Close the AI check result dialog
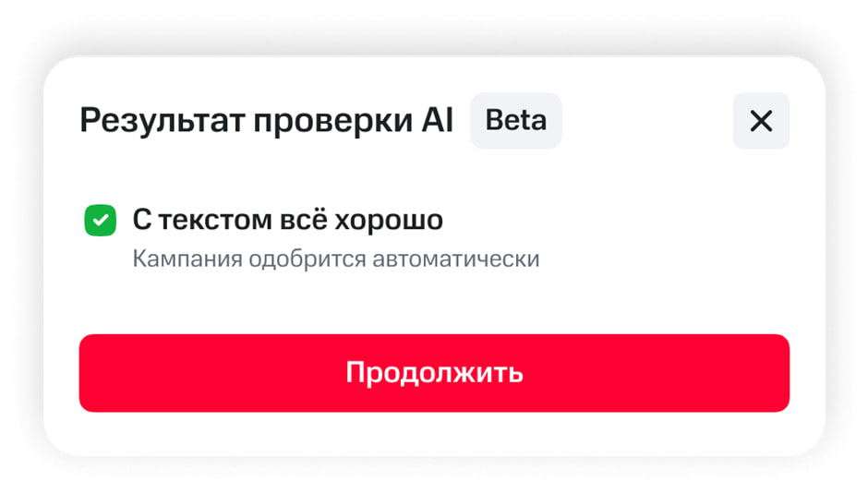Screen dimensions: 868x494 coord(761,121)
